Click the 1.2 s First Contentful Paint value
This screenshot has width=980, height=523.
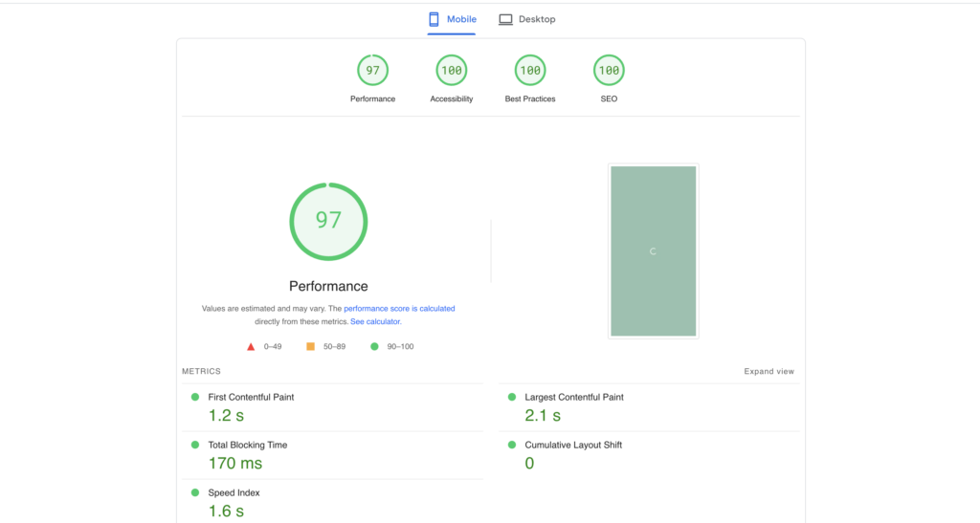point(226,416)
